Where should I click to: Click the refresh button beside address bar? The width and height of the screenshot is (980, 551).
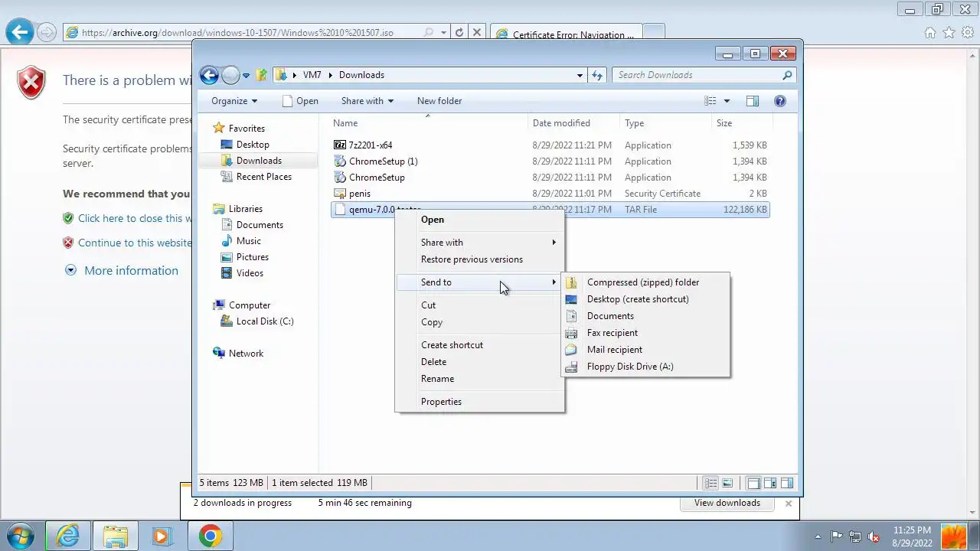(x=597, y=75)
